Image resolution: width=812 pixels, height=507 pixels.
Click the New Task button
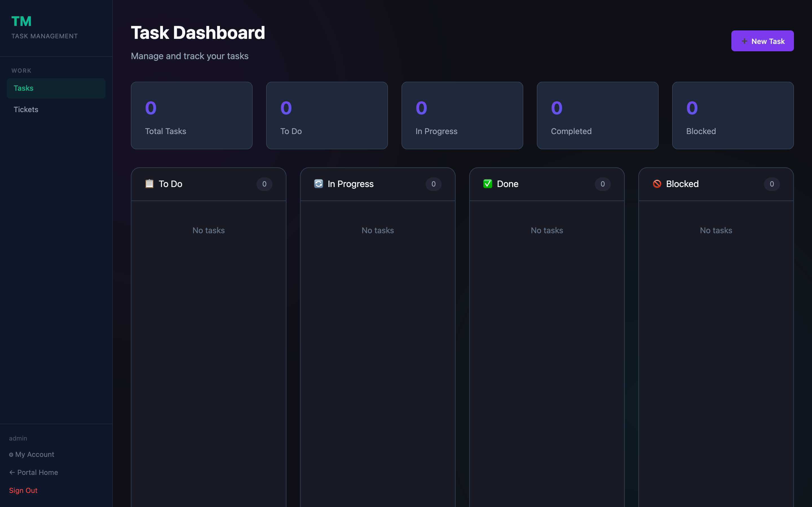[x=762, y=41]
